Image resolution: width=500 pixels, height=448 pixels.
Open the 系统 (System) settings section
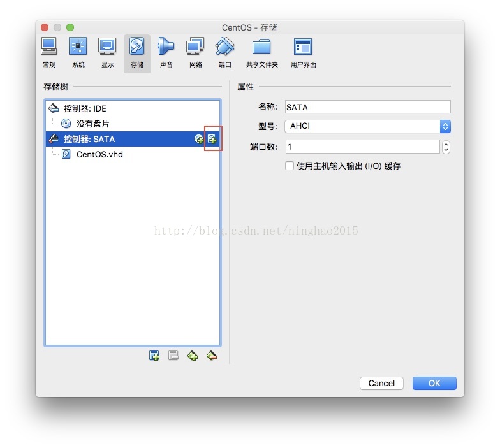point(78,53)
